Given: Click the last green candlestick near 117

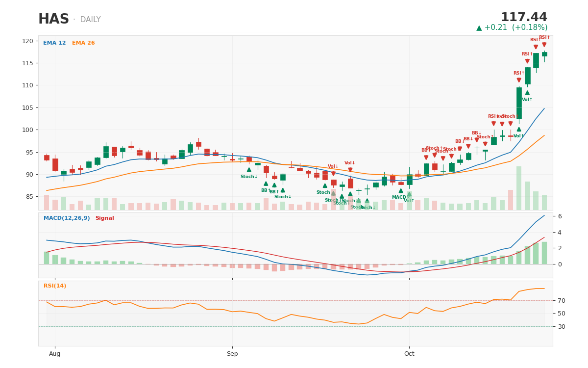Looking at the screenshot, I should pyautogui.click(x=544, y=54).
